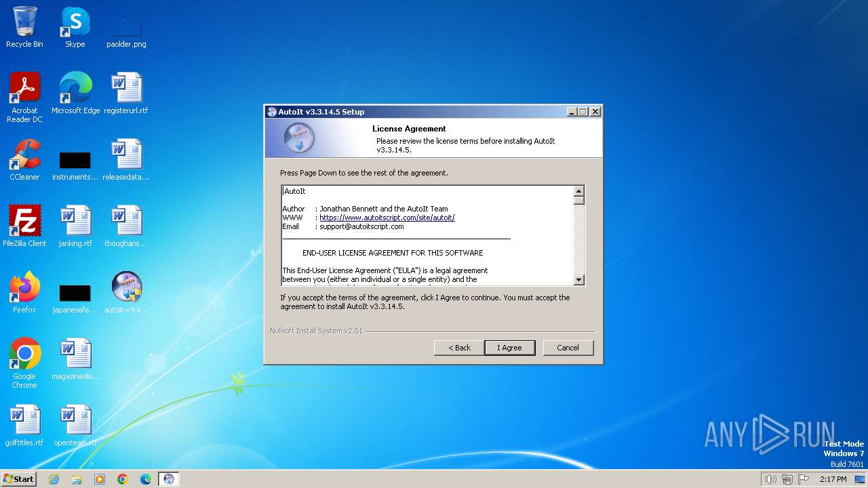
Task: Close the AutoIt Setup window
Action: pos(595,112)
